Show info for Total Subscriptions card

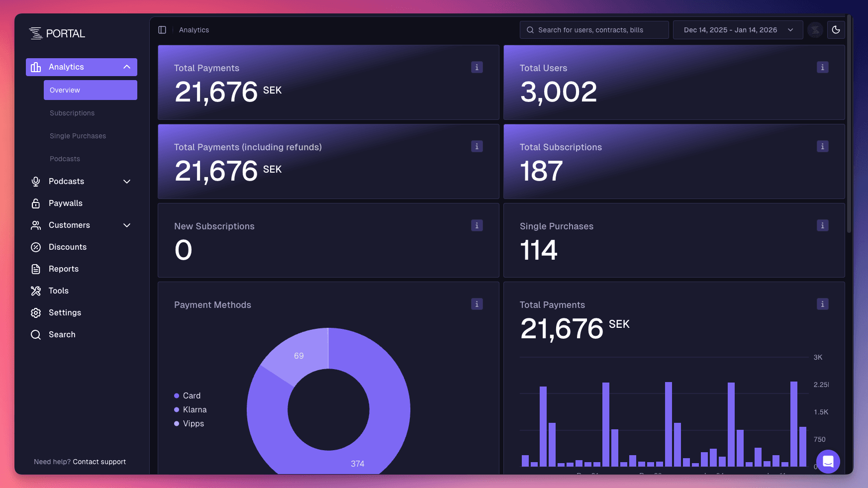(x=823, y=146)
